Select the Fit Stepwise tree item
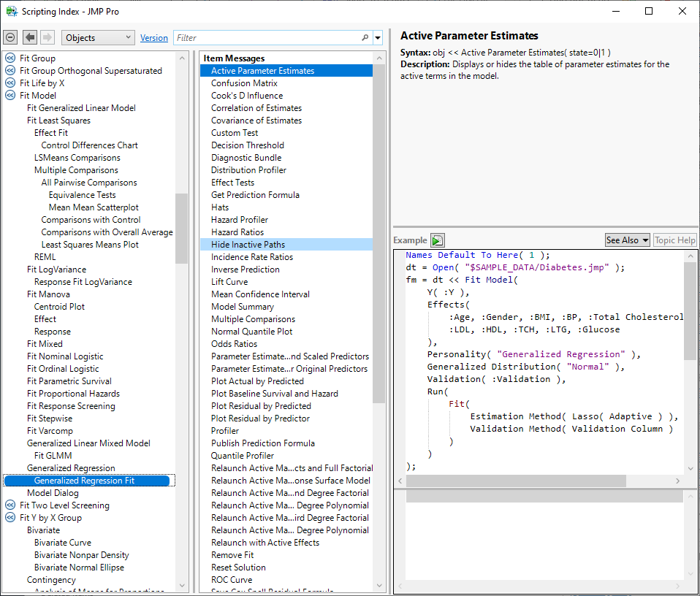Viewport: 700px width, 596px height. point(50,419)
